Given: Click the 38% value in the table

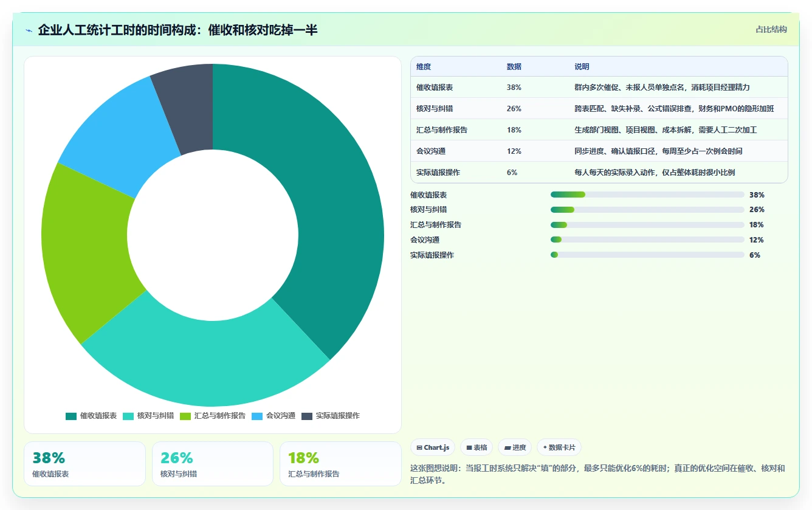Looking at the screenshot, I should 514,88.
